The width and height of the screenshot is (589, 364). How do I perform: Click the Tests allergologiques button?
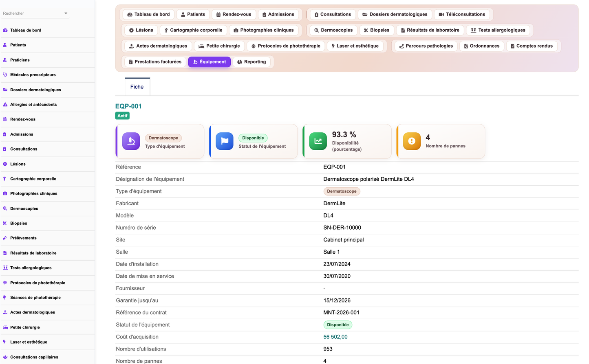click(498, 30)
